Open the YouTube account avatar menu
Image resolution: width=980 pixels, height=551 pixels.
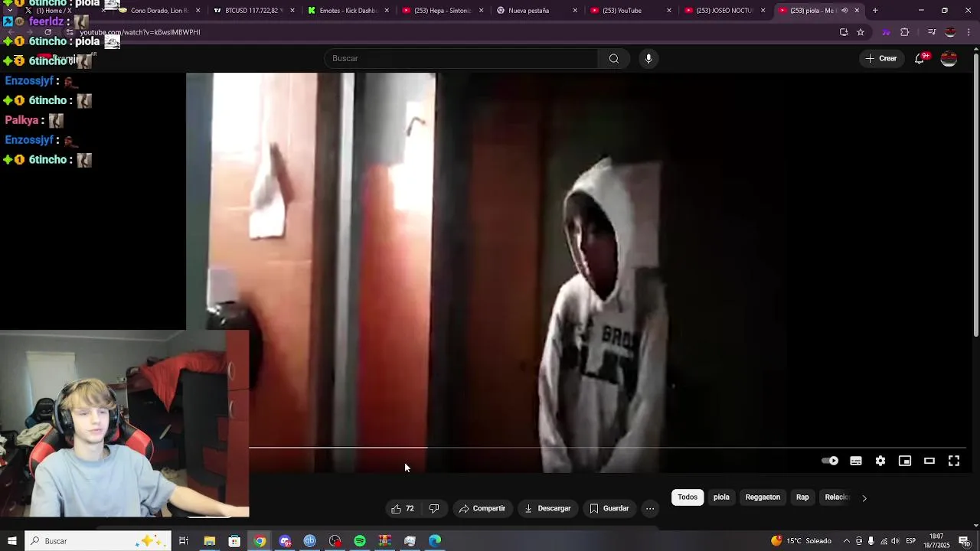point(949,58)
